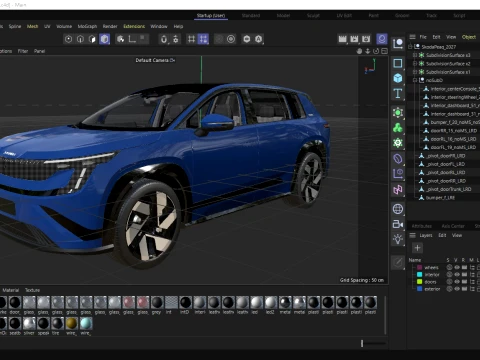
Task: Click the globe Environment icon
Action: pyautogui.click(x=398, y=209)
